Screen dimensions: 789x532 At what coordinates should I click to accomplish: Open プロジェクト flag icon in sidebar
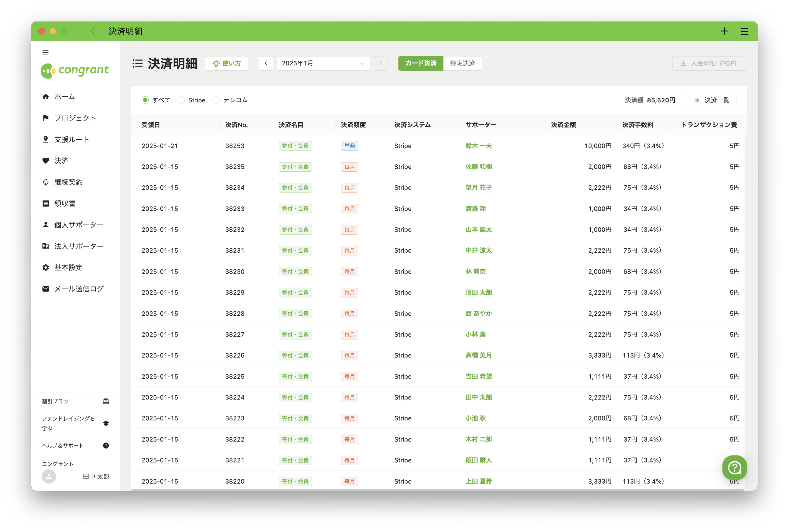tap(45, 118)
